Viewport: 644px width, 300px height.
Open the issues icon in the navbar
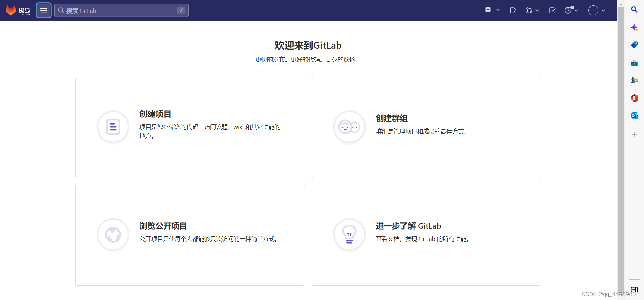tap(513, 10)
